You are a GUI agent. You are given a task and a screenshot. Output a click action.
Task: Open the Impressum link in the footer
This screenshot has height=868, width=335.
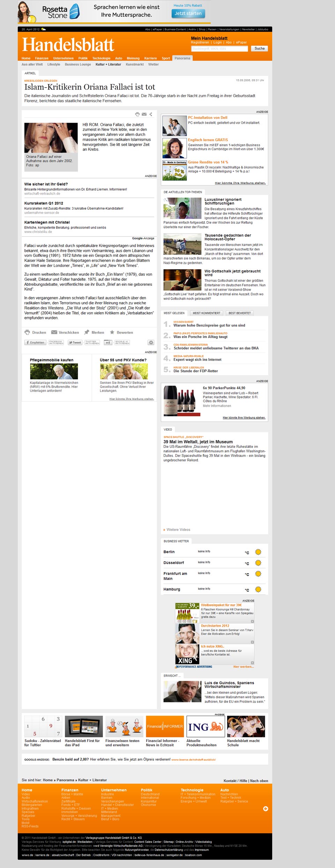(202, 850)
